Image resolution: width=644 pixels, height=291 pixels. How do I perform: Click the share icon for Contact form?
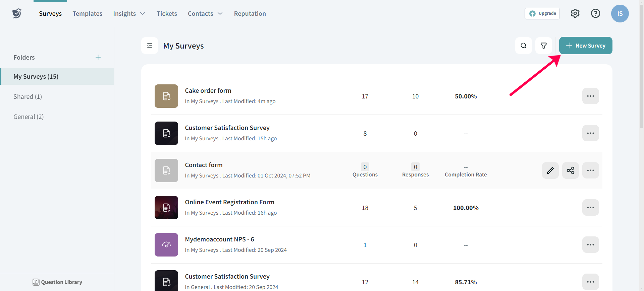(570, 170)
